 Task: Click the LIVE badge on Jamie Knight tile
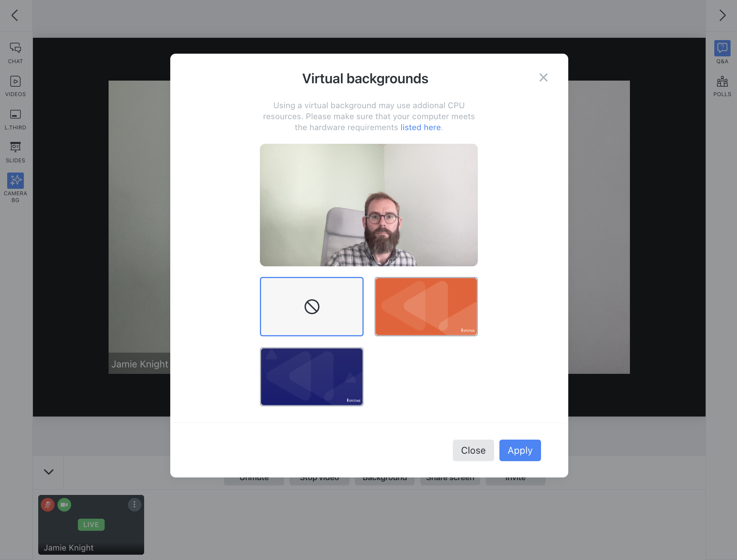[x=91, y=525]
